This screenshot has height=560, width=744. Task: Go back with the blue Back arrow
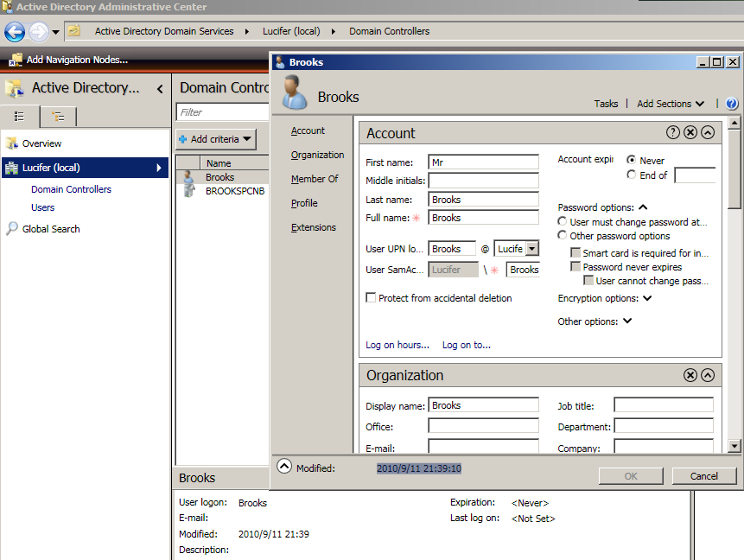(x=15, y=32)
